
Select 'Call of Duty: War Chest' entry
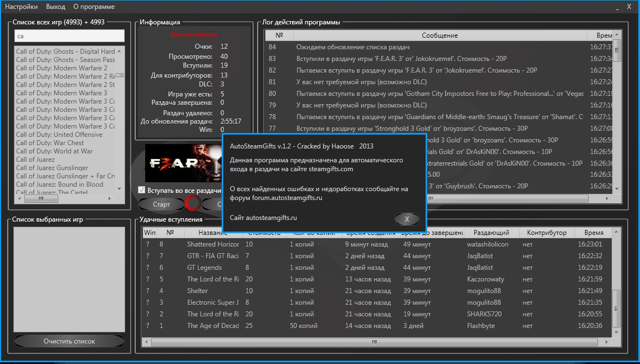50,143
